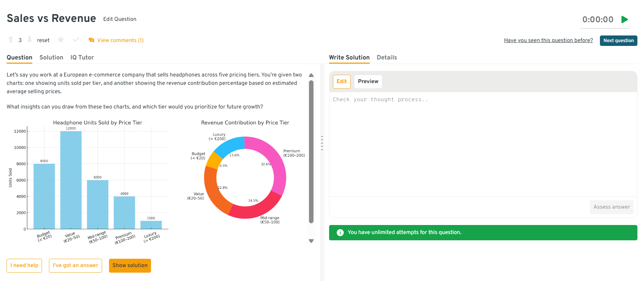Image resolution: width=644 pixels, height=281 pixels.
Task: Open the Details tab
Action: pyautogui.click(x=387, y=58)
